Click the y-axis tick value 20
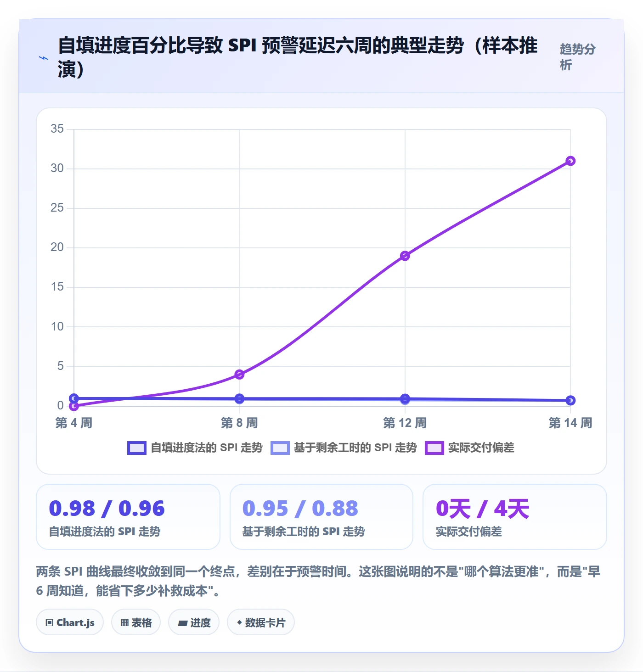The image size is (643, 672). pyautogui.click(x=57, y=247)
